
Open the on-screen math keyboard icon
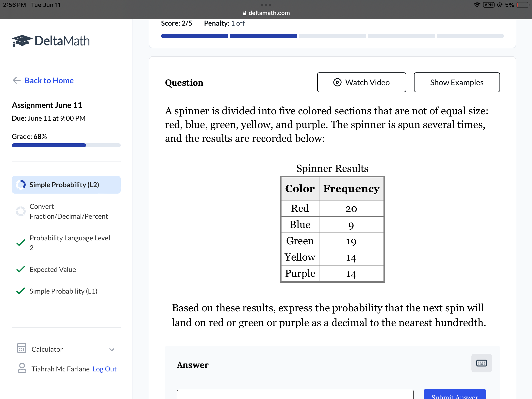click(482, 363)
